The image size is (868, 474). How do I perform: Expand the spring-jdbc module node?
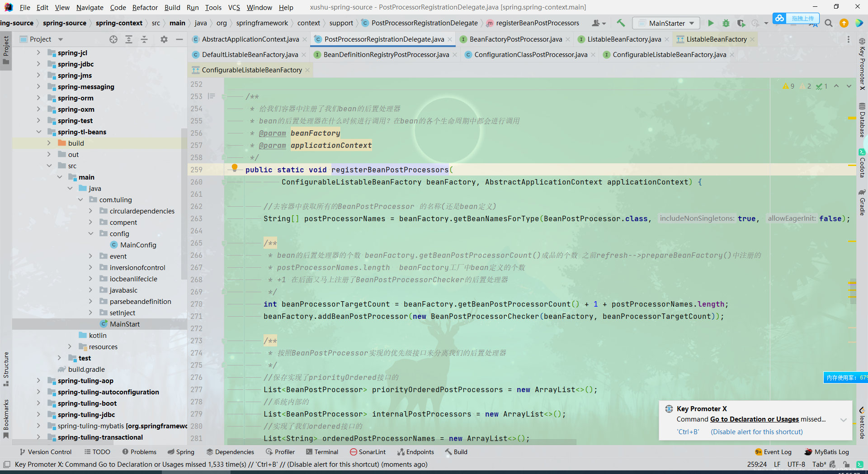click(x=38, y=64)
